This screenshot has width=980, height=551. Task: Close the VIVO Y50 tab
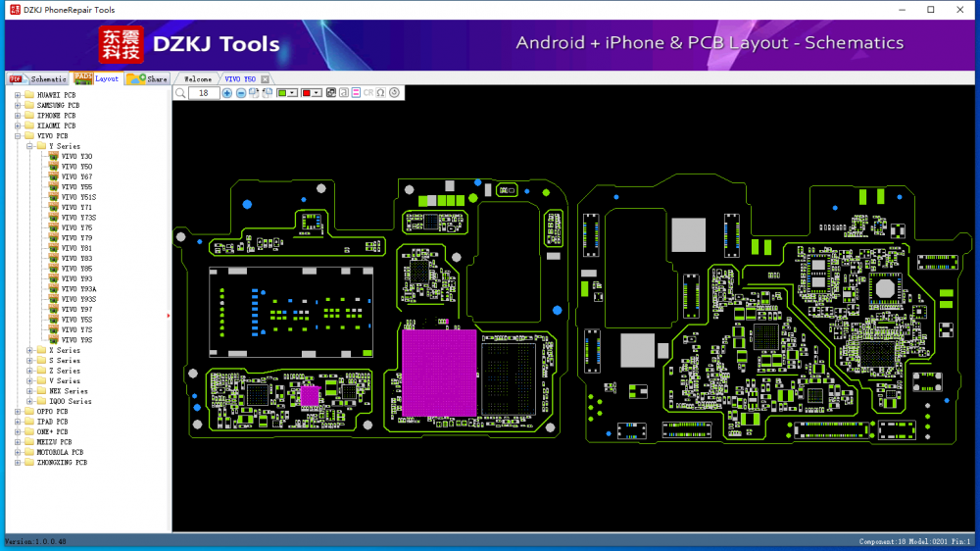coord(265,78)
